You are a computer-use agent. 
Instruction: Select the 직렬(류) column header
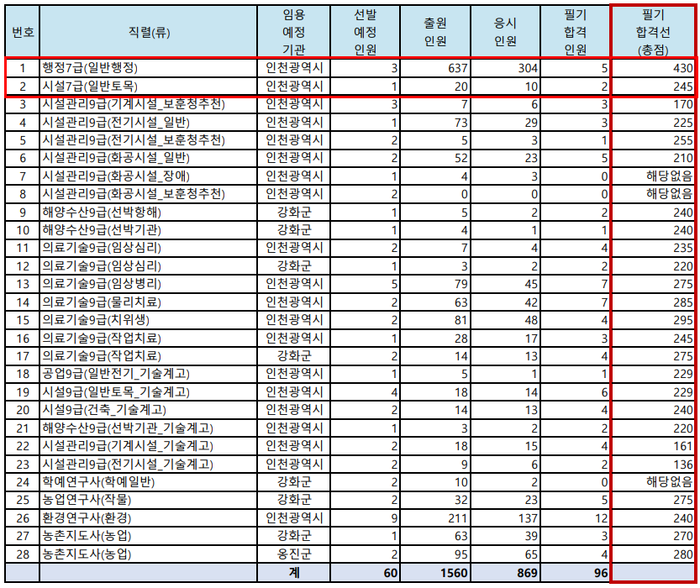148,32
